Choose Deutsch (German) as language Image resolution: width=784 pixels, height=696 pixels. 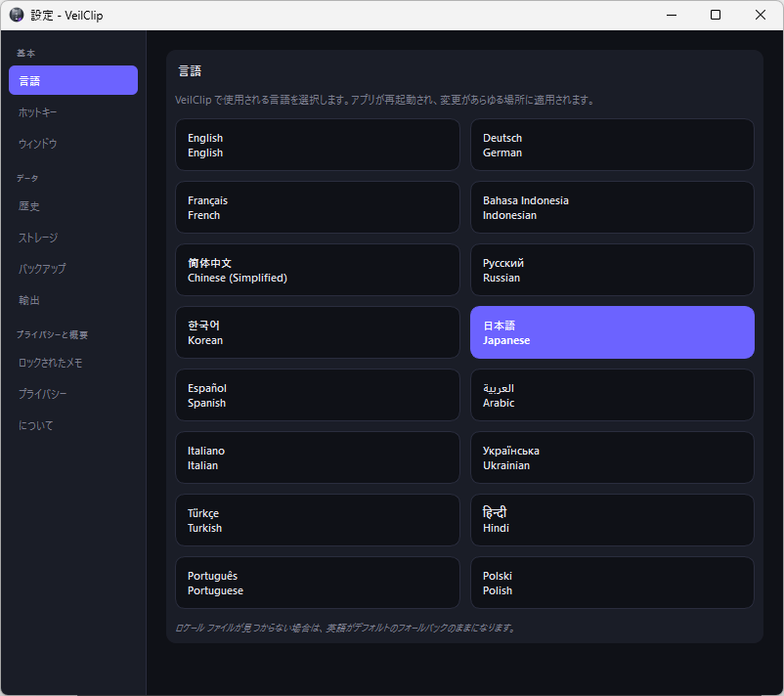pos(612,145)
